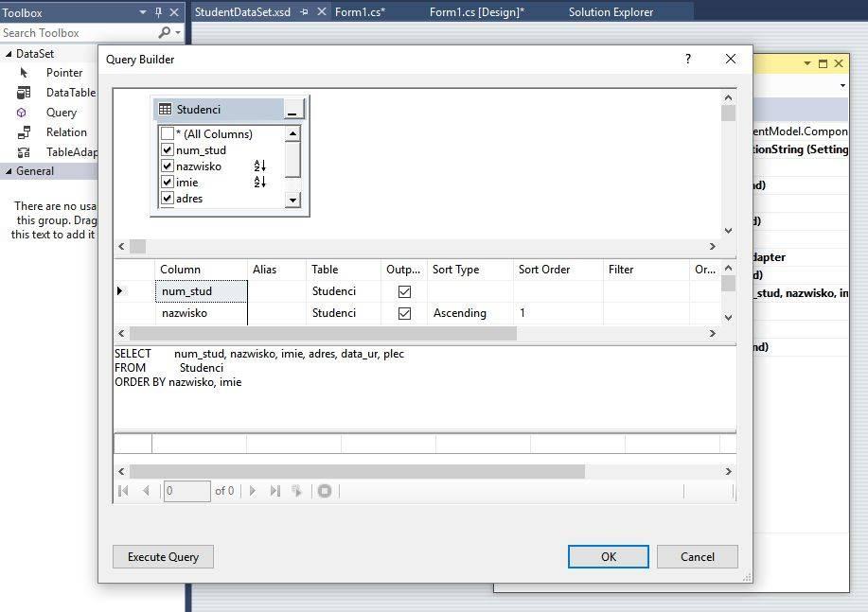The height and width of the screenshot is (612, 868).
Task: Go to previous record in results navigator
Action: (146, 491)
